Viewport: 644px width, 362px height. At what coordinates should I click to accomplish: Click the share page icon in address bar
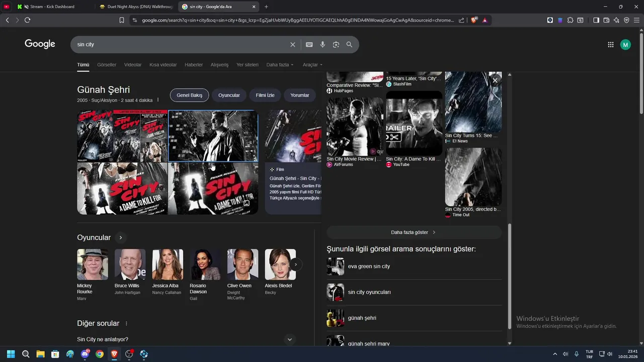point(461,20)
